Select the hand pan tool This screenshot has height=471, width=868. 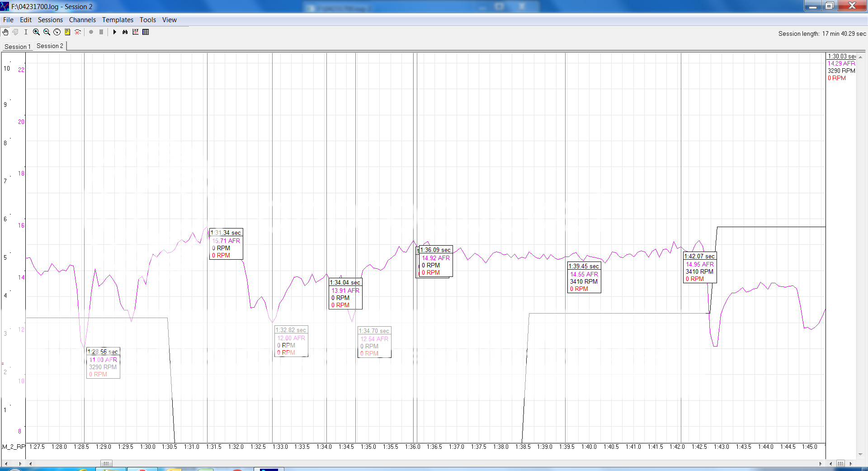coord(5,32)
